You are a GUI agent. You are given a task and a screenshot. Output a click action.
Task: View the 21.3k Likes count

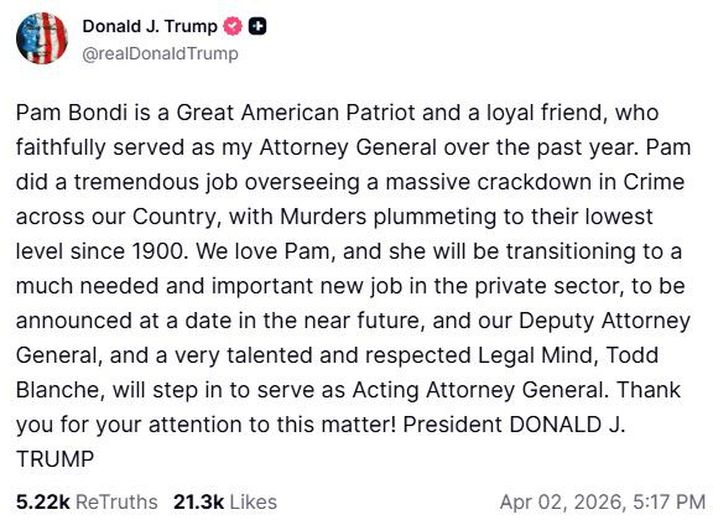(x=224, y=501)
